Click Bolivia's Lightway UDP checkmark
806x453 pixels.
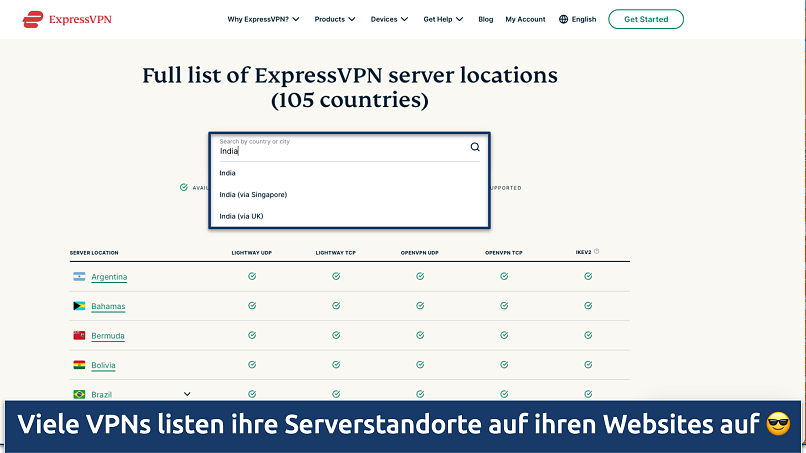point(252,365)
